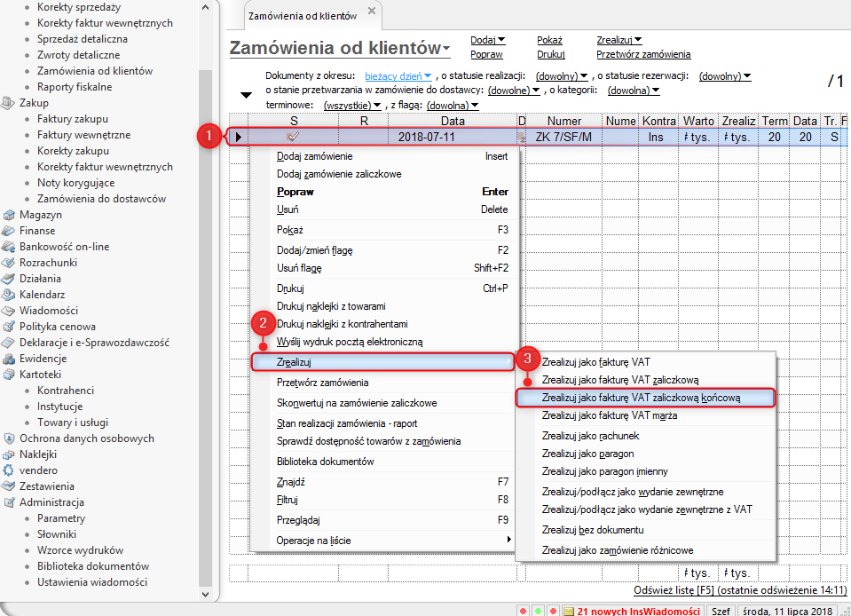The width and height of the screenshot is (851, 616).
Task: Click the Kartoteki module icon
Action: tap(8, 375)
